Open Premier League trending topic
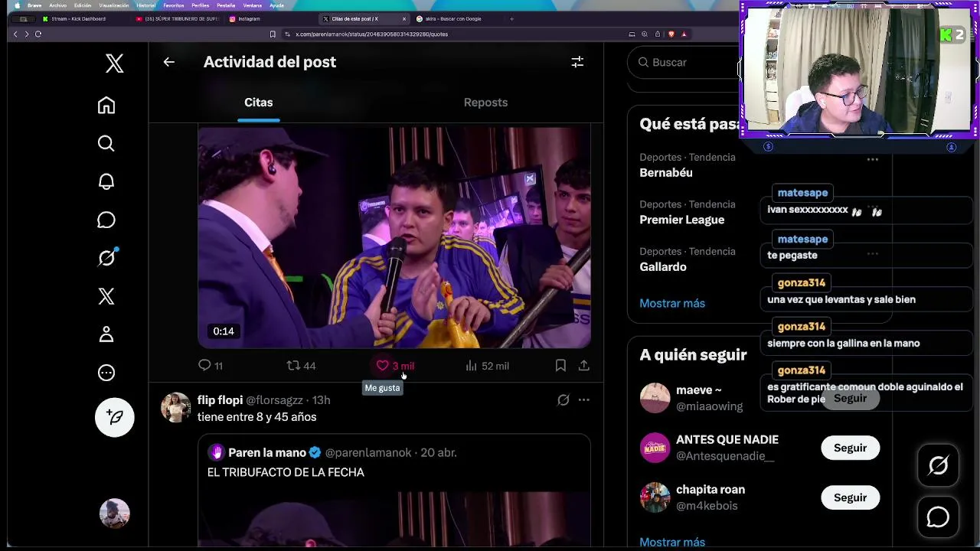 coord(682,220)
